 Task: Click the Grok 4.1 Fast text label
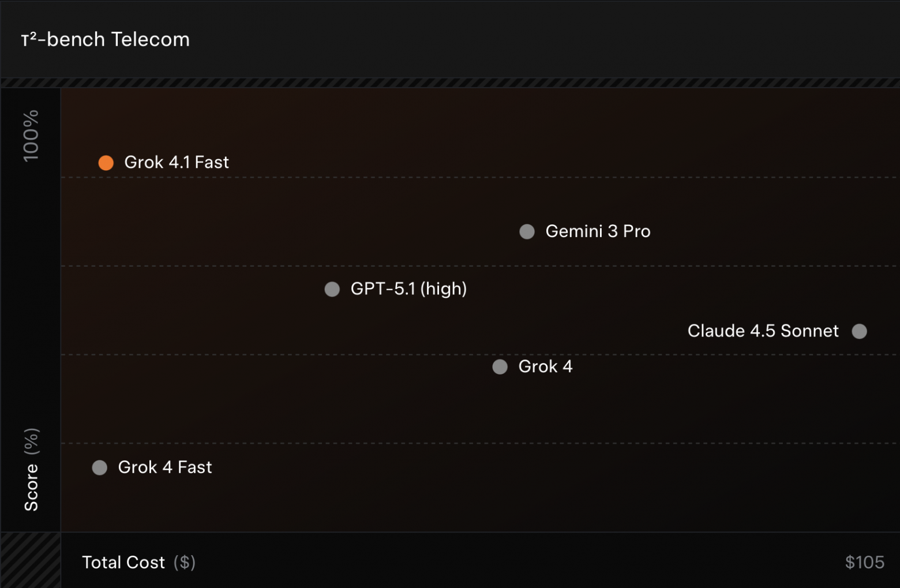point(177,163)
